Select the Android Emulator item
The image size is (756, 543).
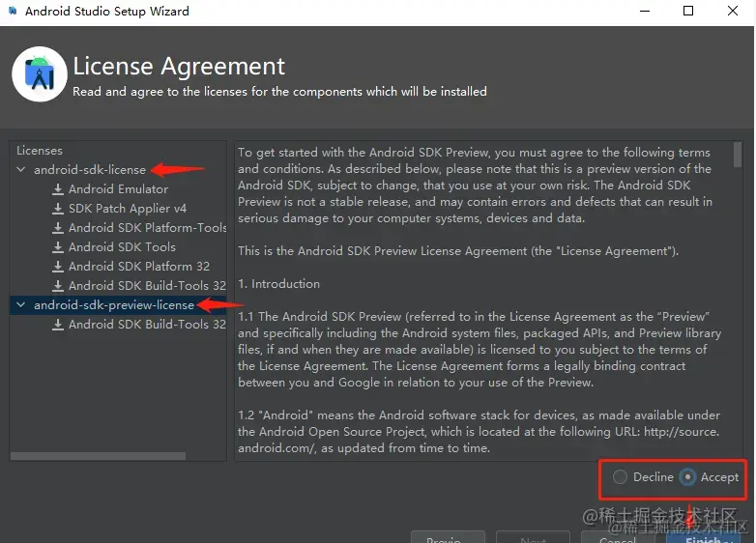[118, 188]
